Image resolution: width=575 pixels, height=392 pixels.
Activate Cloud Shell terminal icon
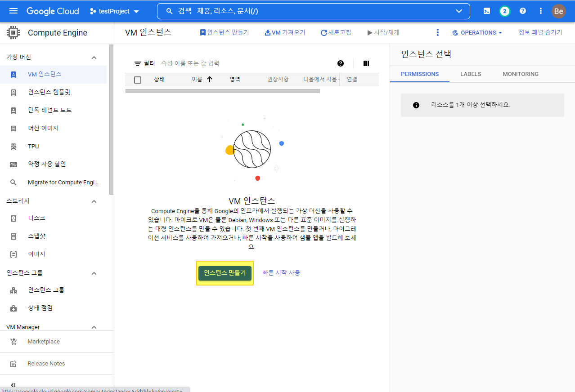pos(487,11)
